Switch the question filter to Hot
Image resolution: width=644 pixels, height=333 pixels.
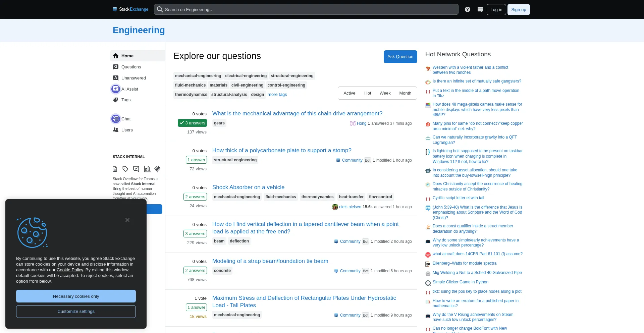(x=368, y=93)
